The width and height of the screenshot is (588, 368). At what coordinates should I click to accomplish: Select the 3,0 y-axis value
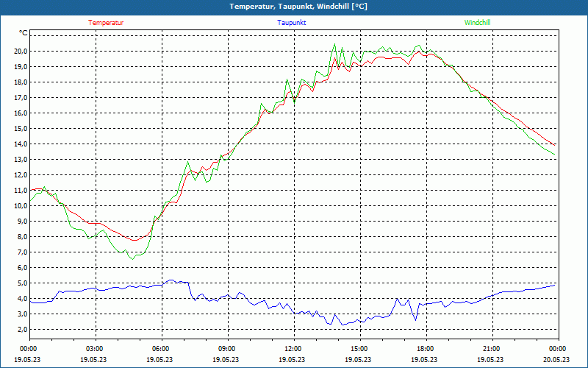[22, 314]
